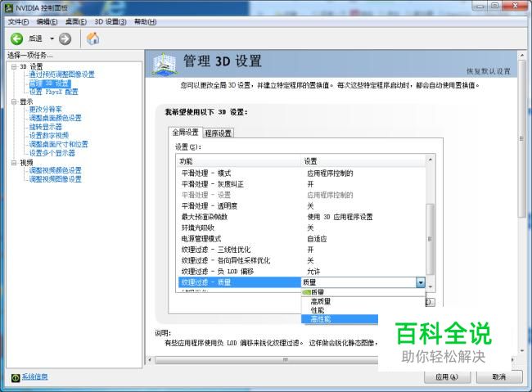Select 通过预览调整图像设置 in the tree
The width and height of the screenshot is (532, 392).
pos(61,74)
